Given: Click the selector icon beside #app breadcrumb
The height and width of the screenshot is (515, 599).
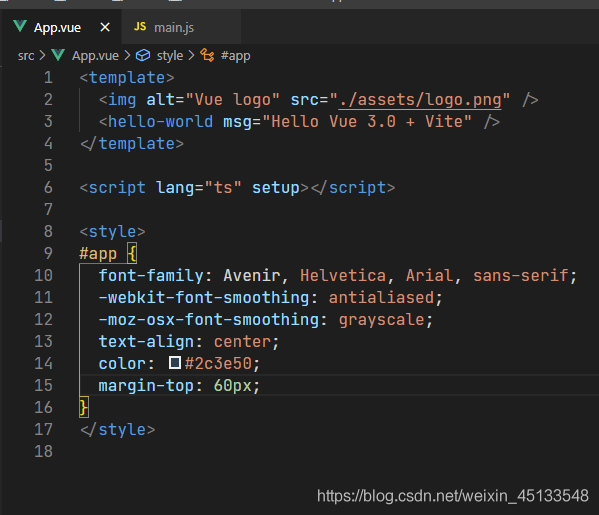Looking at the screenshot, I should tap(207, 55).
